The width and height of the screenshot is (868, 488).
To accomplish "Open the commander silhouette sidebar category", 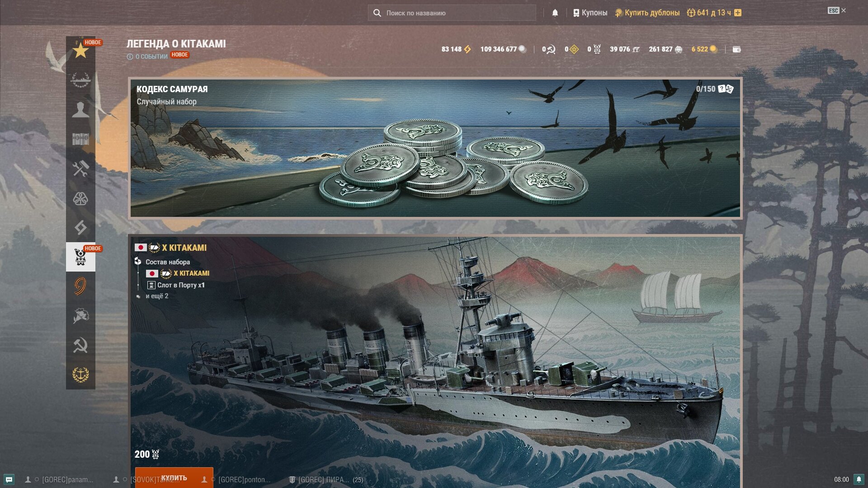I will pos(80,109).
